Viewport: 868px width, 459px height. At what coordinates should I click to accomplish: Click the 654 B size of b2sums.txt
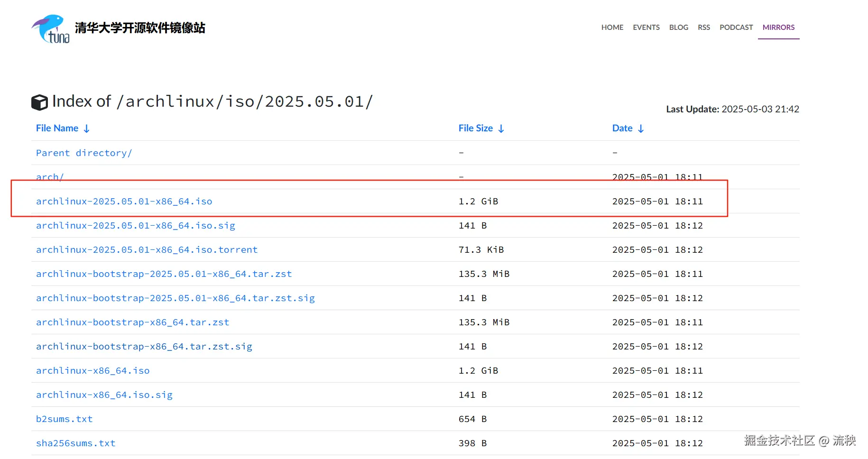[473, 419]
